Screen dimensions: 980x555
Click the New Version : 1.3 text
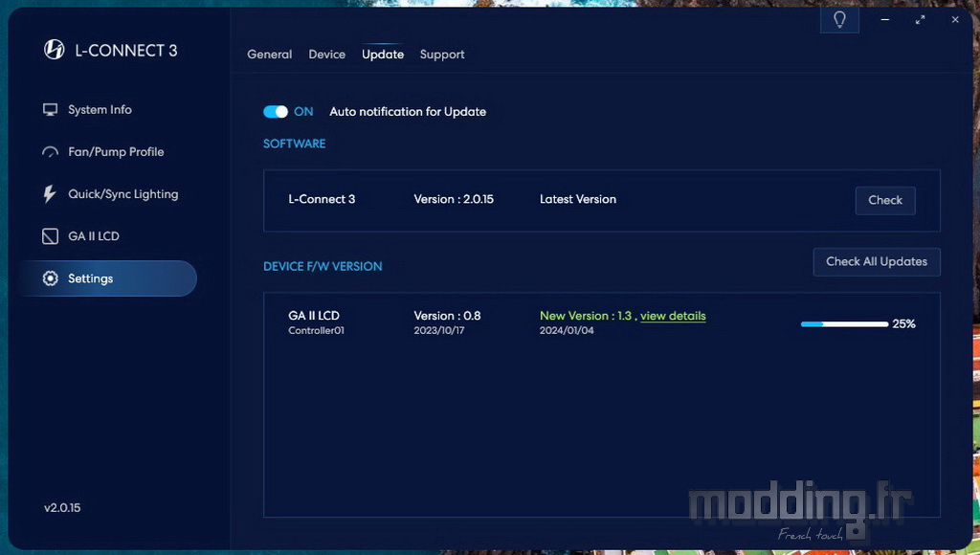(586, 316)
